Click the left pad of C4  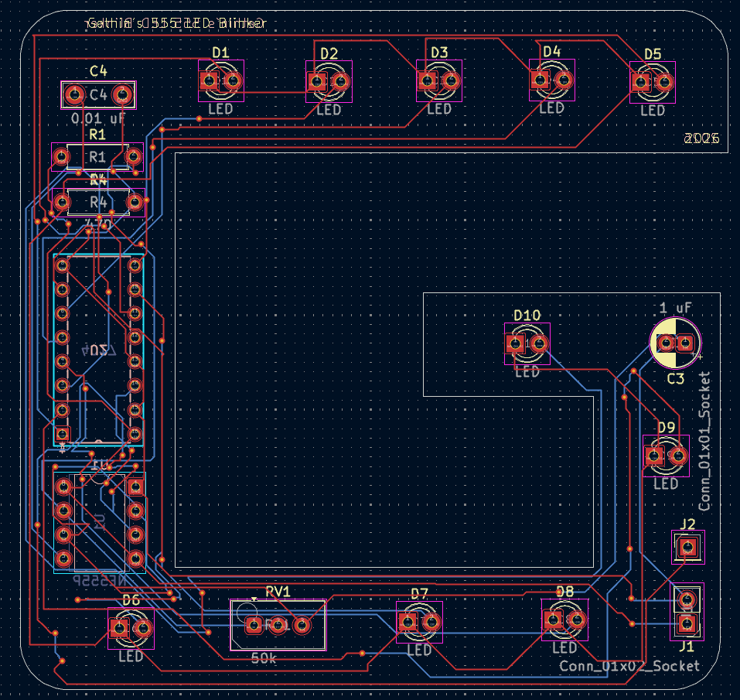pos(74,94)
